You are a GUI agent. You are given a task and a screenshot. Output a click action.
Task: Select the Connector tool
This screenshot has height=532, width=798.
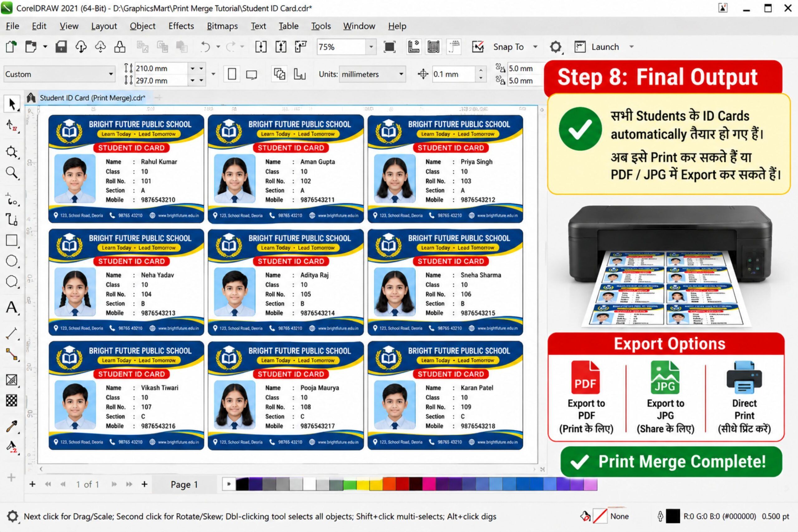12,354
